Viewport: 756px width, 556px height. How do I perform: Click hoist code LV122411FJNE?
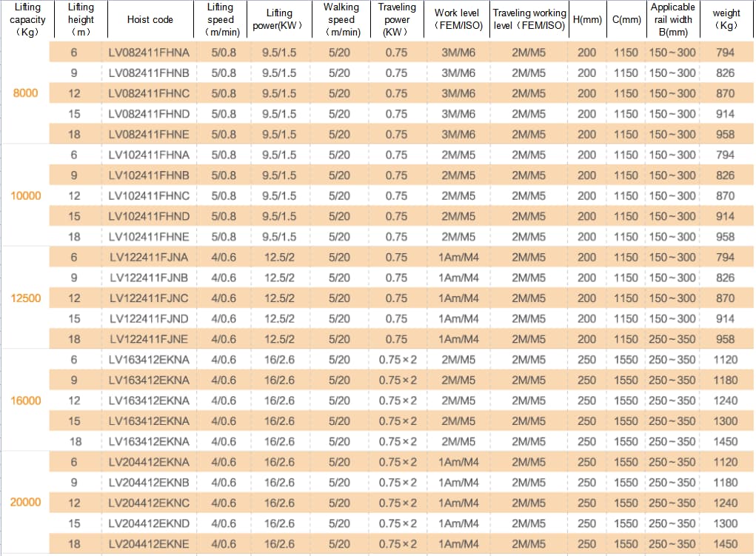click(149, 339)
